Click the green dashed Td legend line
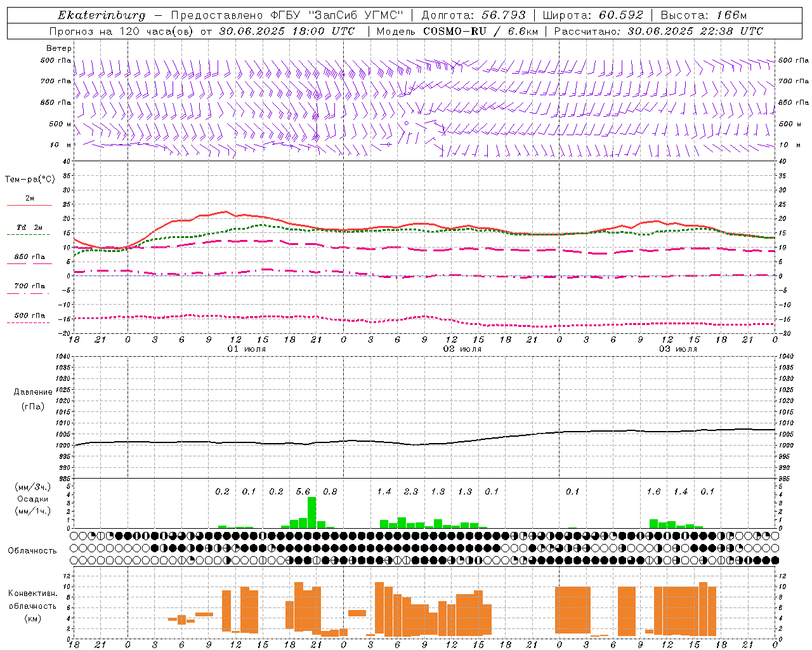The width and height of the screenshot is (812, 650). point(28,234)
